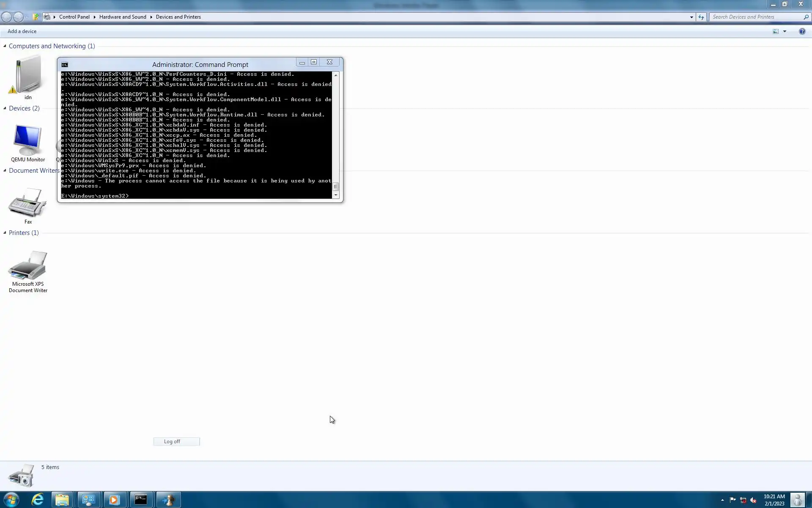Screen dimensions: 812x508
Task: Open Internet Explorer from the taskbar
Action: (x=38, y=500)
